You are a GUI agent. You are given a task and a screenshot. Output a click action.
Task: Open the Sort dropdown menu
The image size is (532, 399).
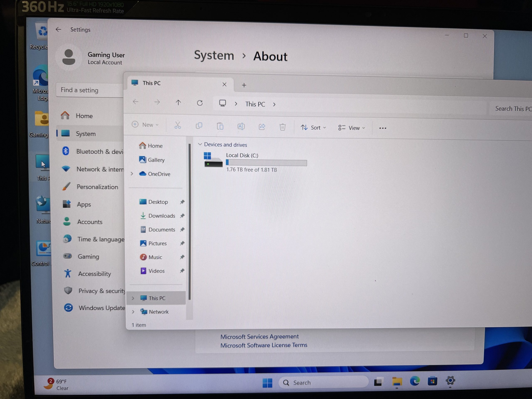pyautogui.click(x=313, y=127)
